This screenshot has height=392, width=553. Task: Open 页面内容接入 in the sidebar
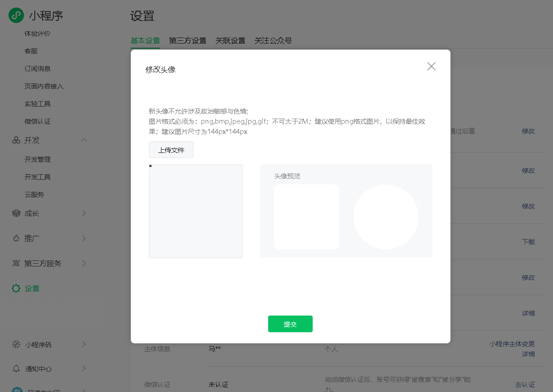point(44,86)
